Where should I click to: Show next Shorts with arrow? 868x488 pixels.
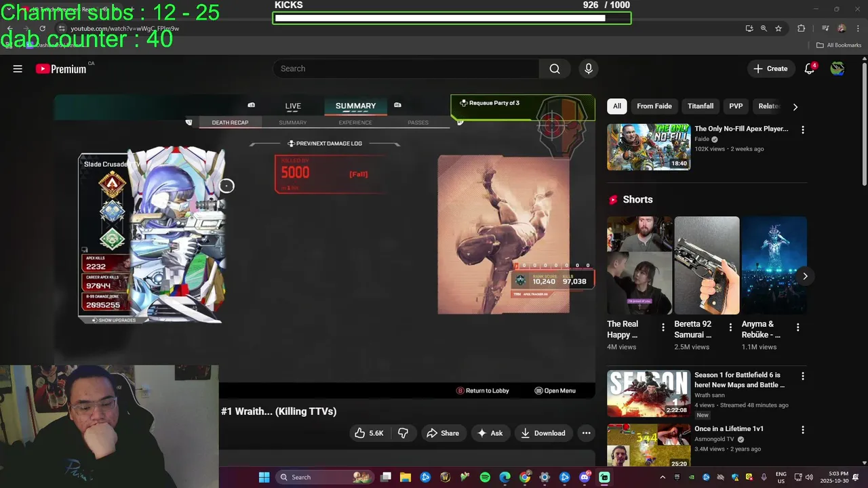[x=805, y=276]
